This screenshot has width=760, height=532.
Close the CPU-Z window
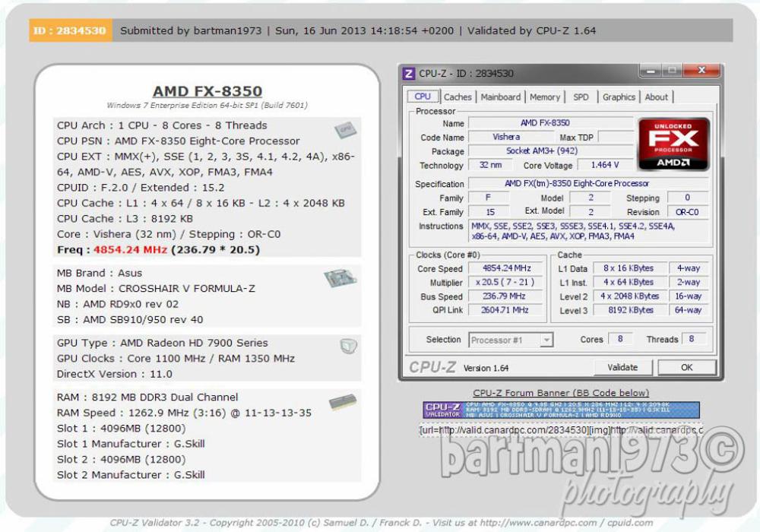pyautogui.click(x=701, y=71)
